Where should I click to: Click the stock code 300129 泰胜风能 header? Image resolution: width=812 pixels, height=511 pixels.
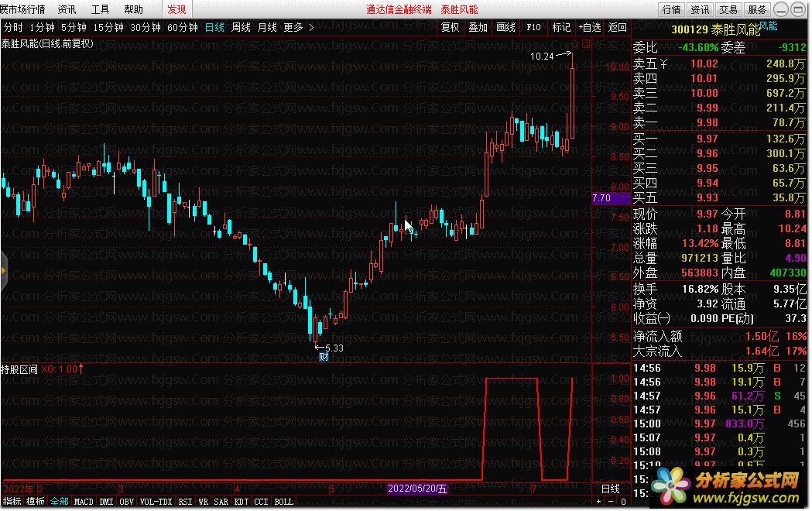click(x=716, y=29)
